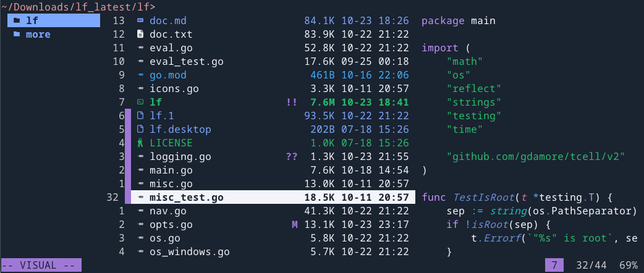Select the highlighted misc_test.go row
The width and height of the screenshot is (644, 273).
click(x=187, y=198)
